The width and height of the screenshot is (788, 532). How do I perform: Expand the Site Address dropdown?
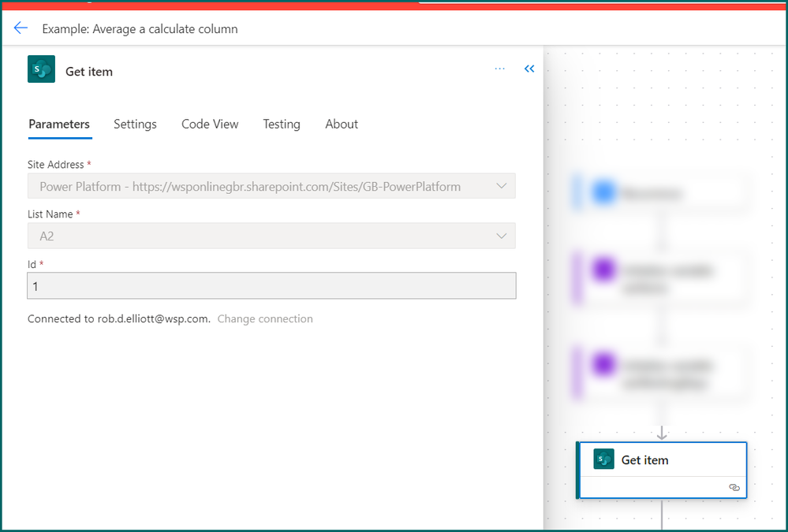[x=271, y=186]
